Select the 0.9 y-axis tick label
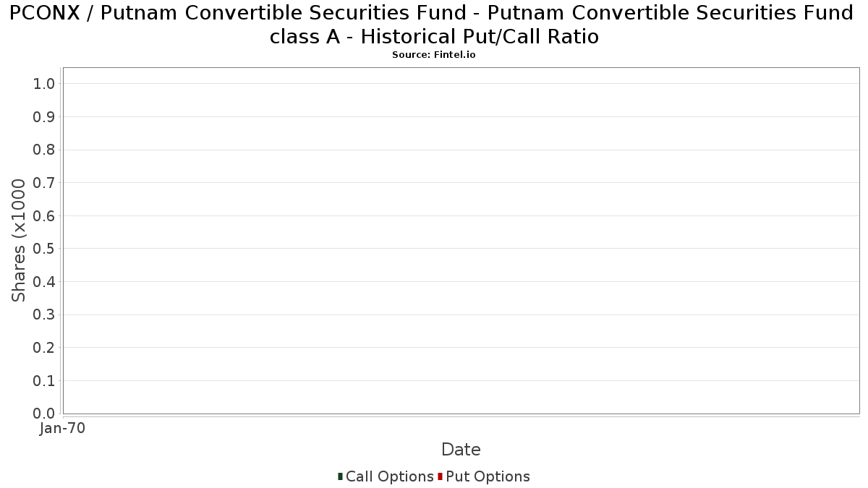Screen dimensions: 868x488 click(44, 117)
